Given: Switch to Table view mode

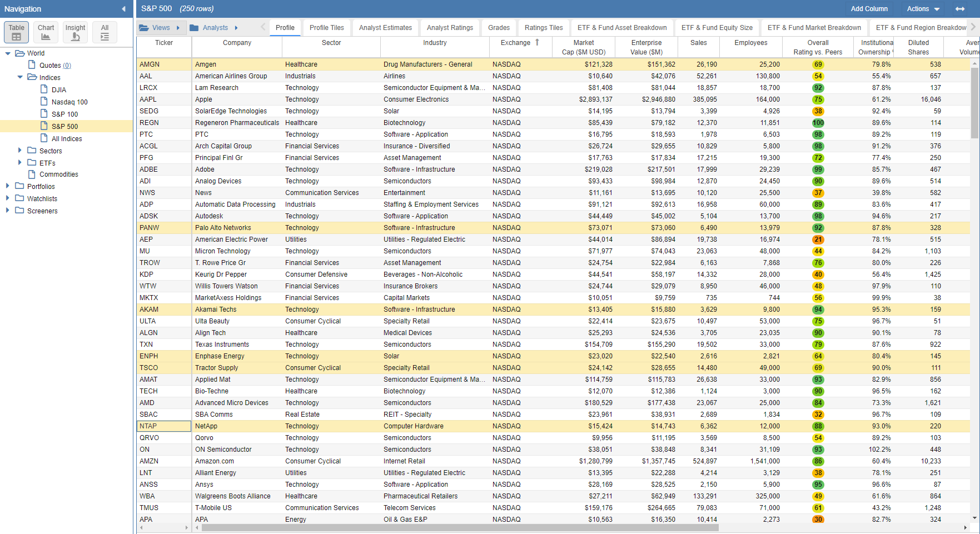Looking at the screenshot, I should (16, 32).
